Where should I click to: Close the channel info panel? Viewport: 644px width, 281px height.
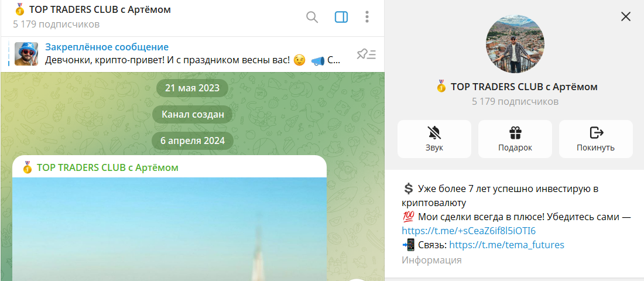pos(625,16)
